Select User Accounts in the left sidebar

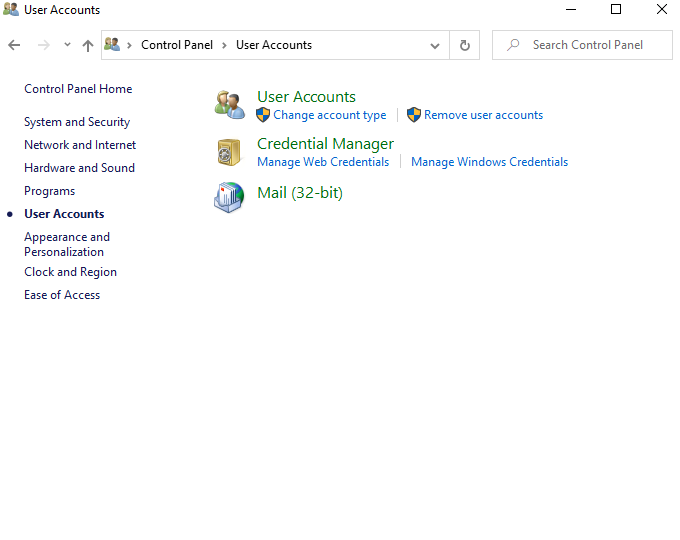(x=64, y=214)
